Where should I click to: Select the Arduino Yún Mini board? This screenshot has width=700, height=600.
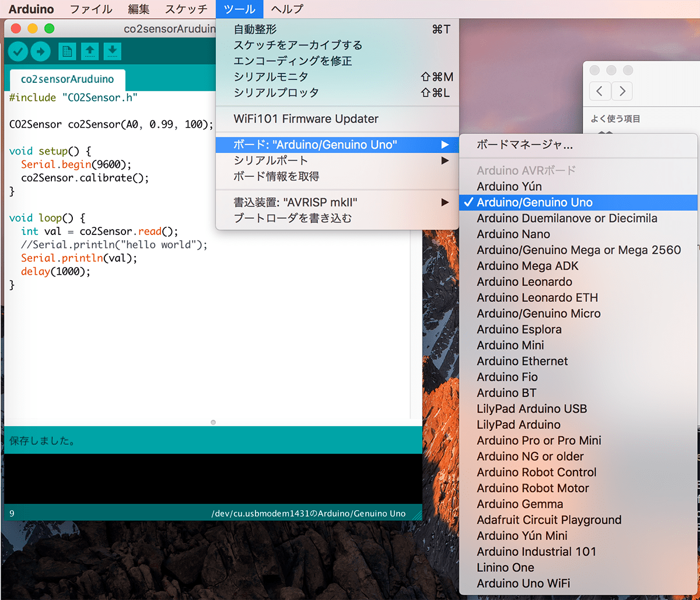point(579,535)
